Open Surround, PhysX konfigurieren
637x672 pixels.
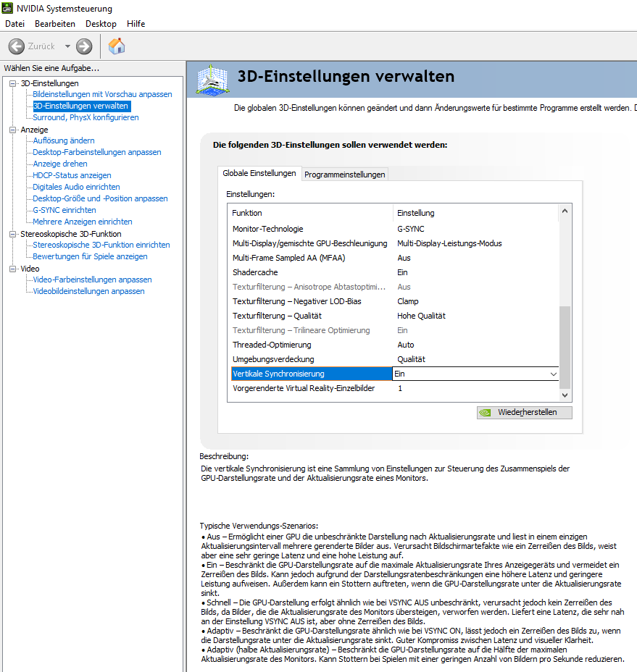pos(86,117)
